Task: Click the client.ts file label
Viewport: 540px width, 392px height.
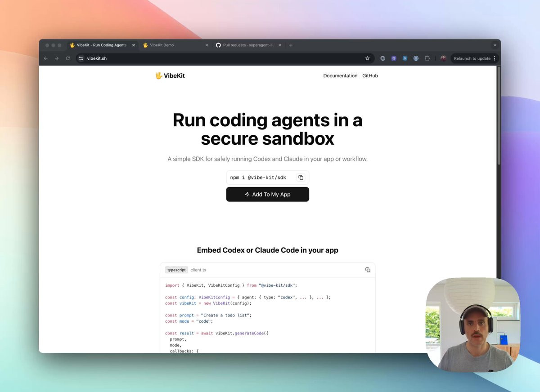Action: click(198, 270)
